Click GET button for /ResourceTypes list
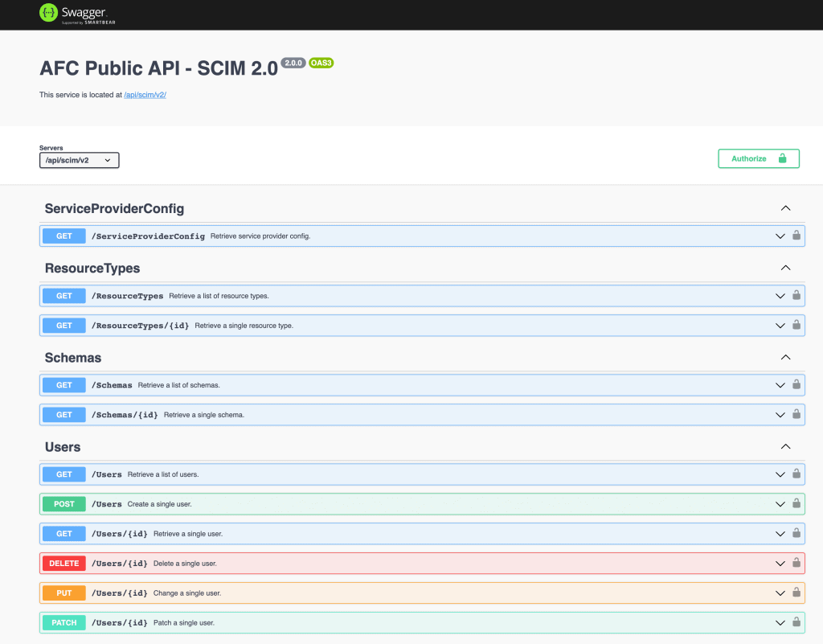The width and height of the screenshot is (823, 644). click(64, 296)
